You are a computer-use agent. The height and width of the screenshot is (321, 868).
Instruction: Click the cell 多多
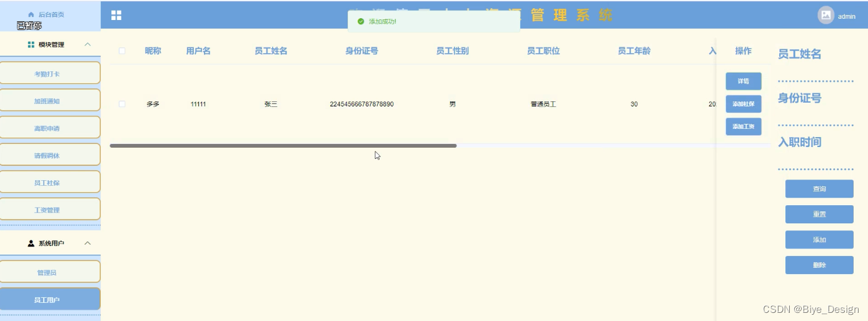[x=153, y=104]
